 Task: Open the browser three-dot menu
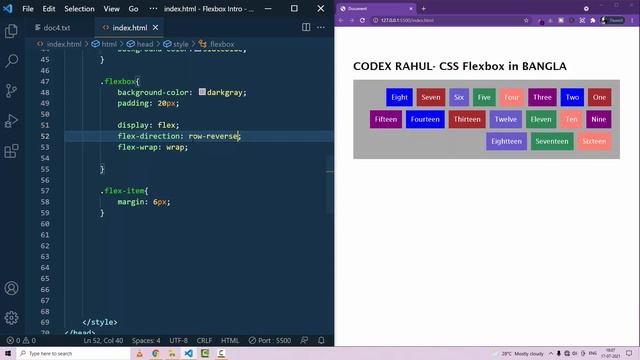coord(632,20)
